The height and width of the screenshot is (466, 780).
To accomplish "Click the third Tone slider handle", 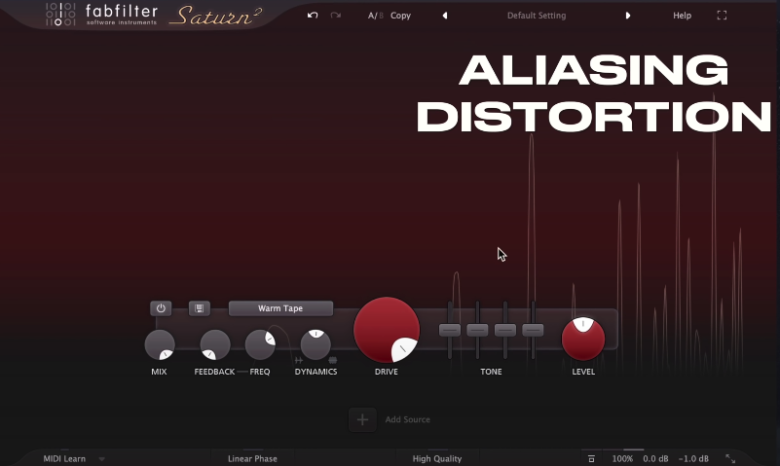I will tap(505, 330).
